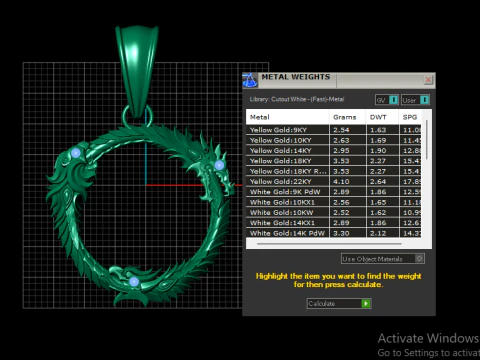
Task: Click the Metal Weights scale icon
Action: [250, 80]
